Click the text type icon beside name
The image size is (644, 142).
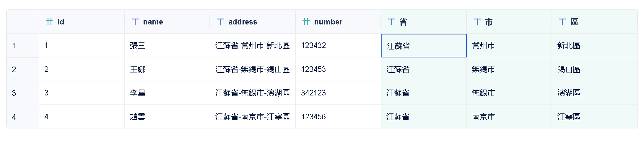(x=135, y=22)
